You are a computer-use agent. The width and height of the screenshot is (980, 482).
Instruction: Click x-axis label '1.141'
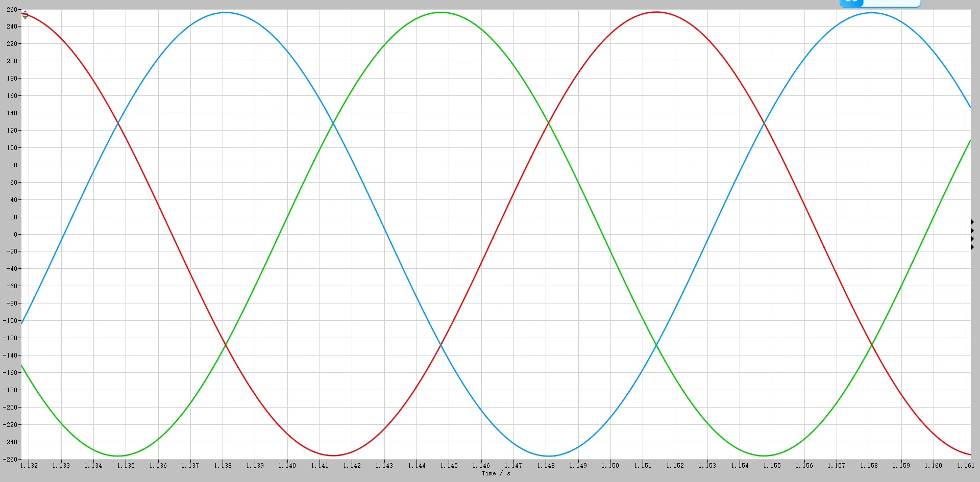[x=320, y=466]
